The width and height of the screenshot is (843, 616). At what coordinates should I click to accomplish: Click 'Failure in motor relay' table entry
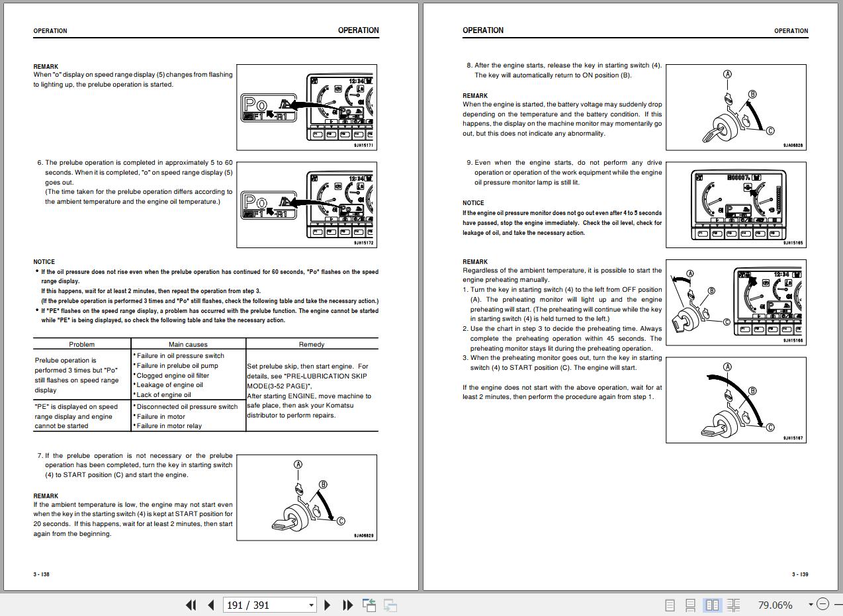pyautogui.click(x=168, y=426)
